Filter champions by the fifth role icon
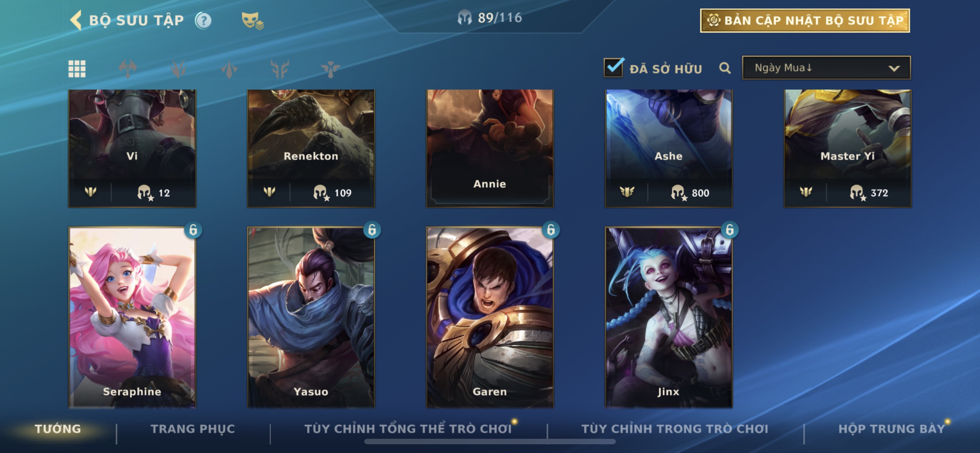 point(330,69)
